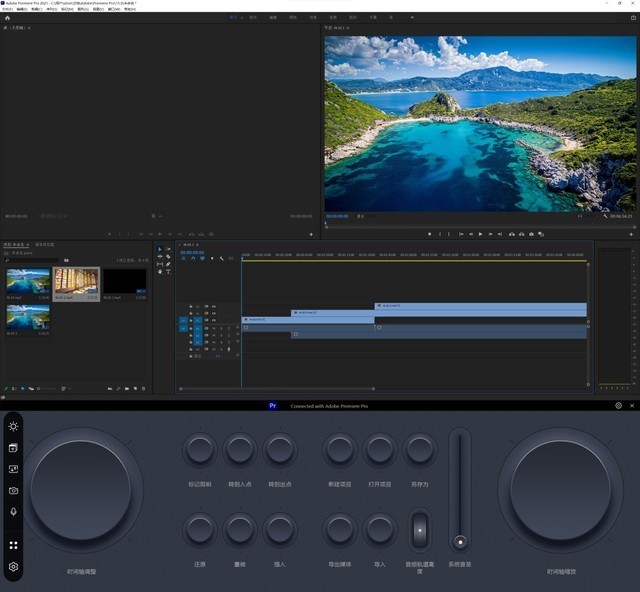Open the first menu in the menu bar
This screenshot has width=640, height=592.
[x=8, y=9]
